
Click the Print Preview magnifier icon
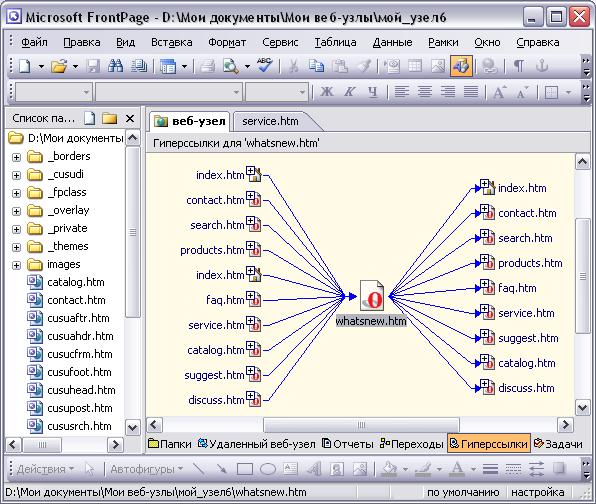coord(231,67)
